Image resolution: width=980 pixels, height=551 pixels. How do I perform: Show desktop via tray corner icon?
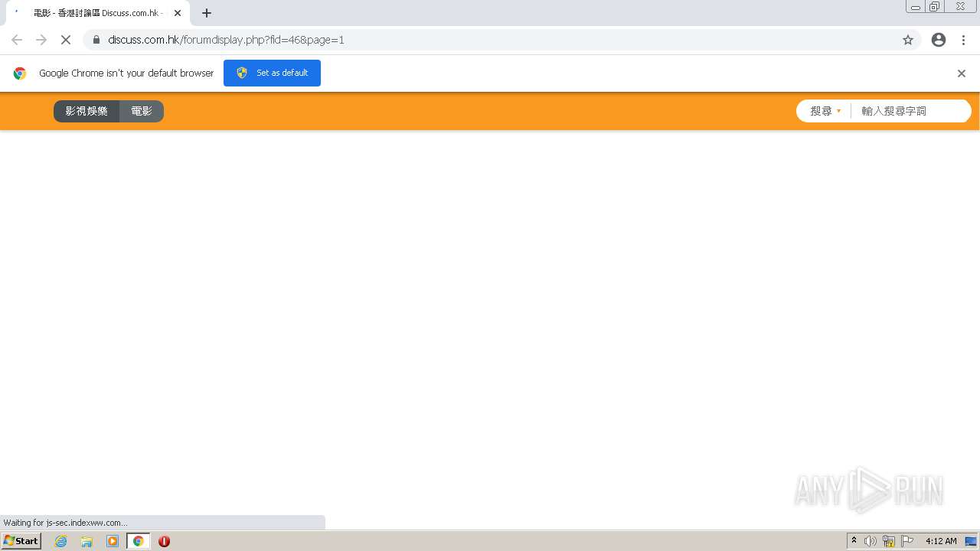(971, 541)
